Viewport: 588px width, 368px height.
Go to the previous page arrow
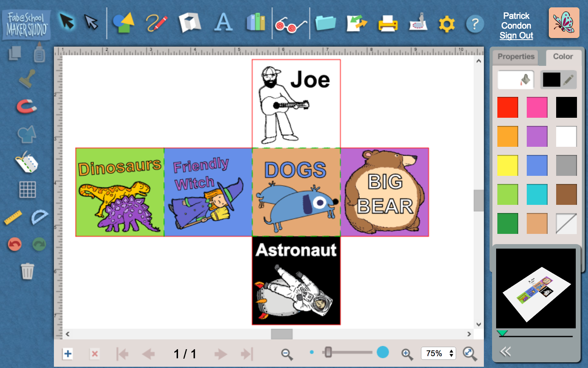(x=149, y=354)
